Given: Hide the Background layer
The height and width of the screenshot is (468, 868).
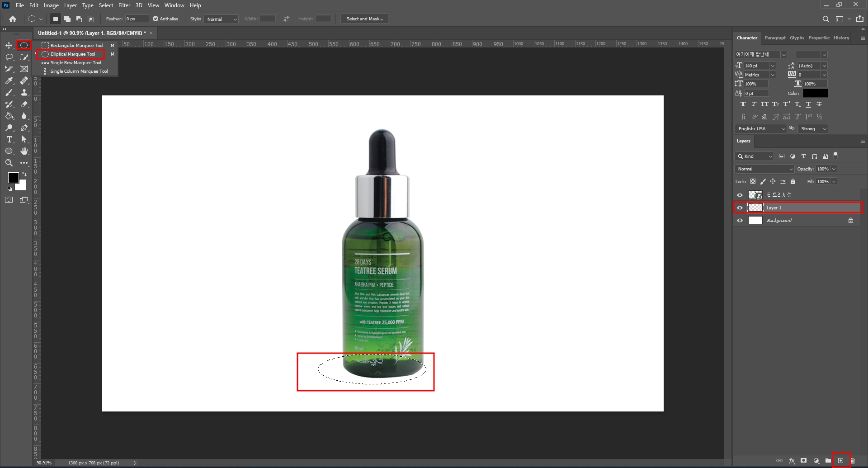Looking at the screenshot, I should tap(740, 221).
